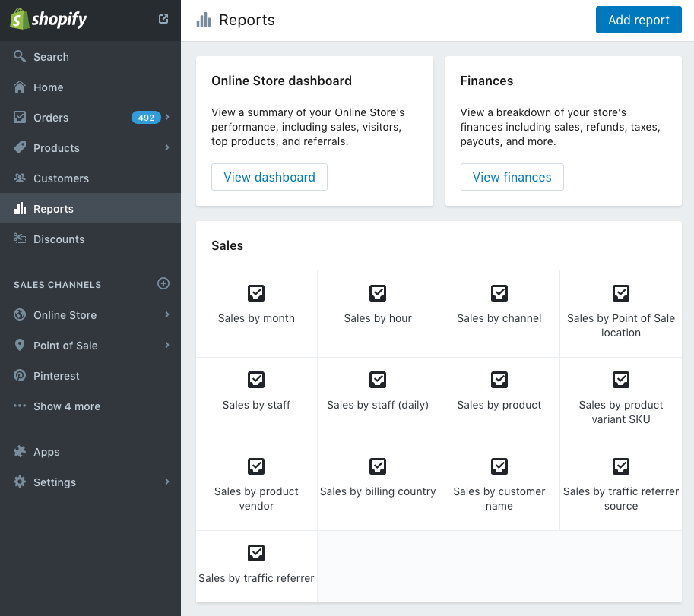
Task: Click the View dashboard button
Action: 269,177
